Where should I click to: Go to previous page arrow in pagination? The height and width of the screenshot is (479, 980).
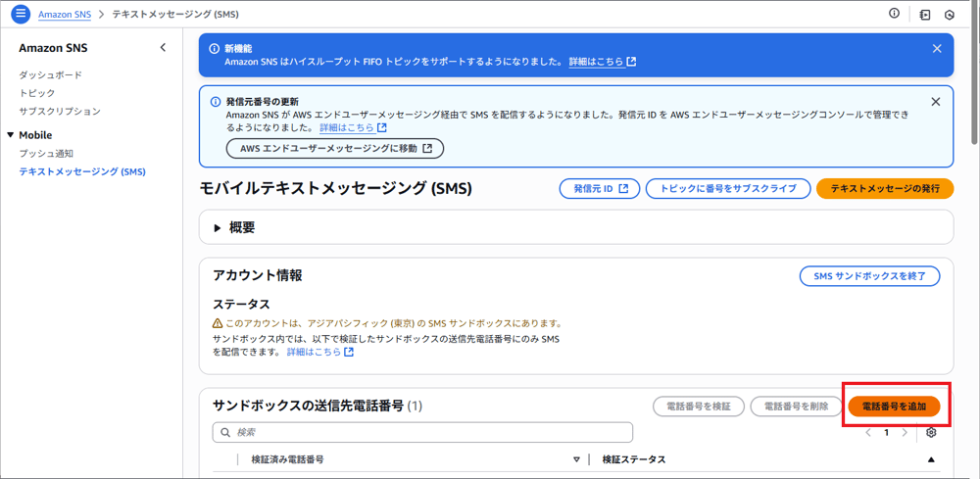click(868, 432)
